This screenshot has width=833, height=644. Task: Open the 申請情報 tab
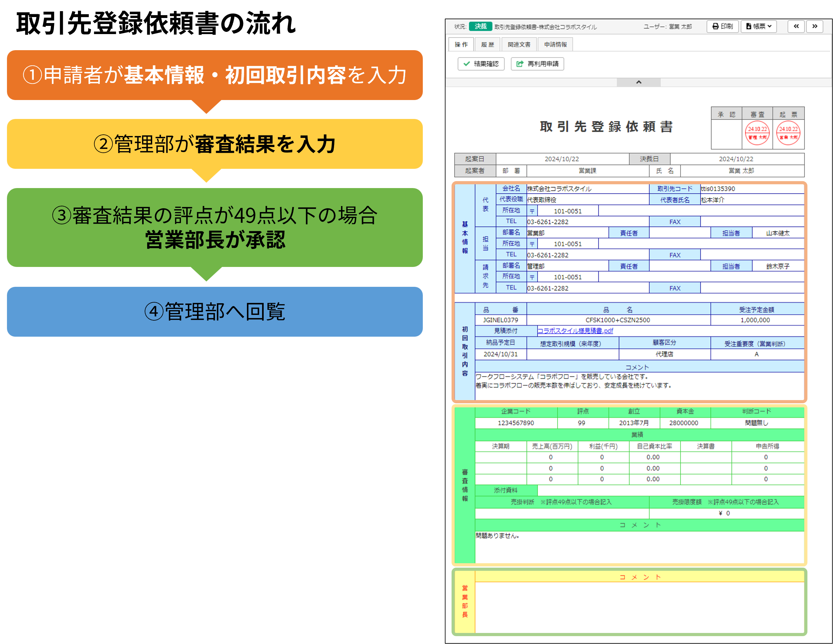555,44
